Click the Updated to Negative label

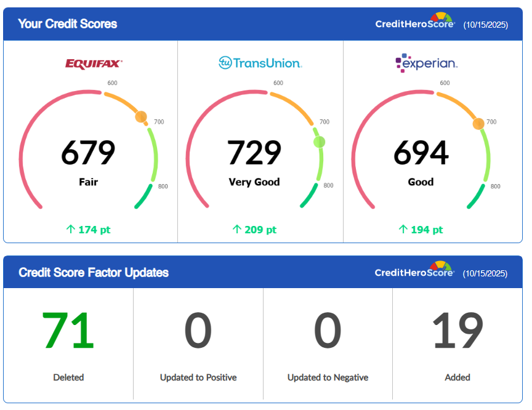[328, 377]
